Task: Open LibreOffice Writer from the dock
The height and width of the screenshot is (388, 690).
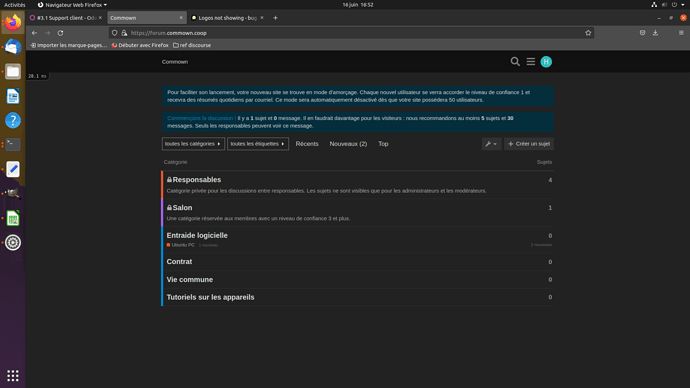Action: [13, 96]
